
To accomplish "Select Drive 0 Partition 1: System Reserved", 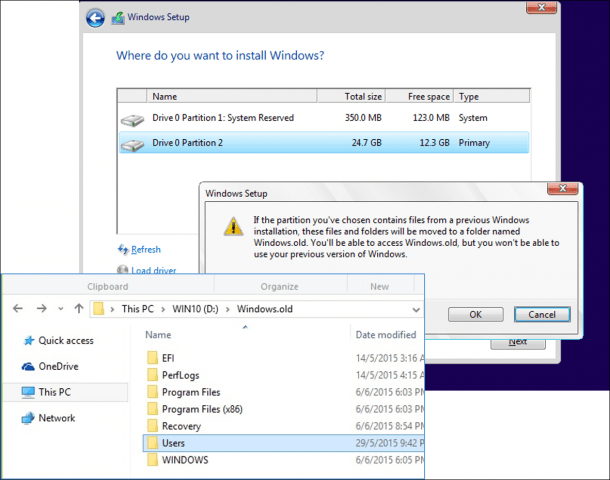I will pos(324,118).
